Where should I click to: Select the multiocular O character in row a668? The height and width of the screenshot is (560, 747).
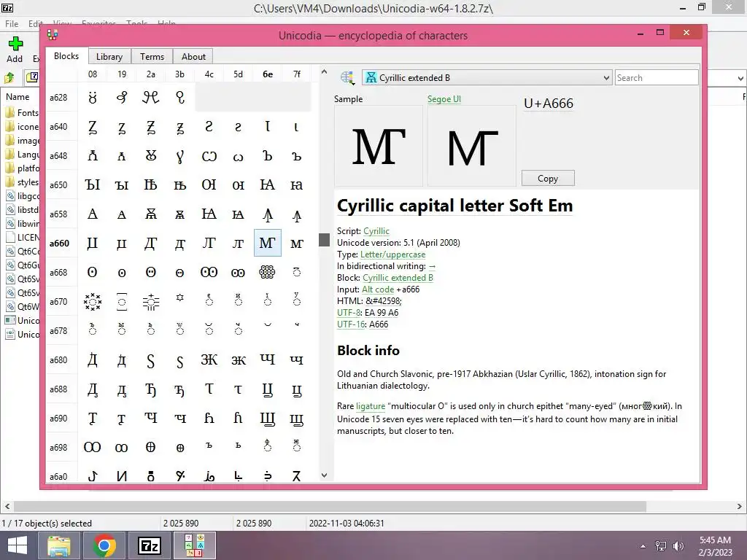pos(267,273)
